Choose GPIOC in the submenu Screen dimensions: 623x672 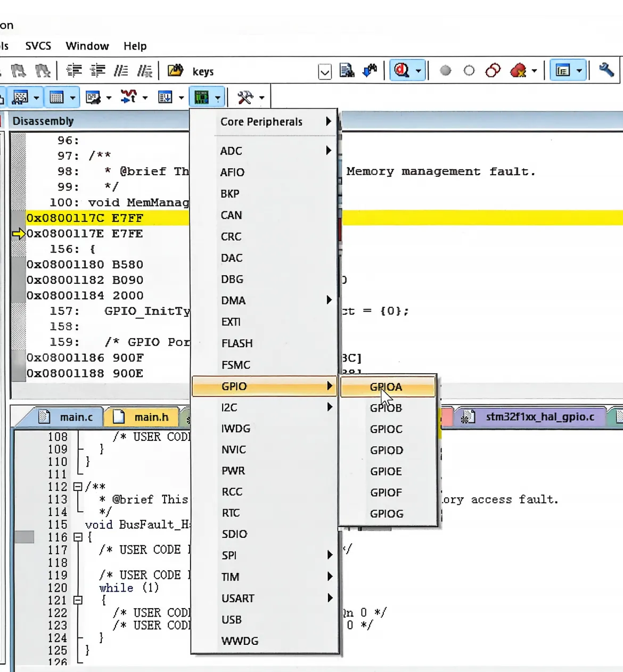(386, 429)
